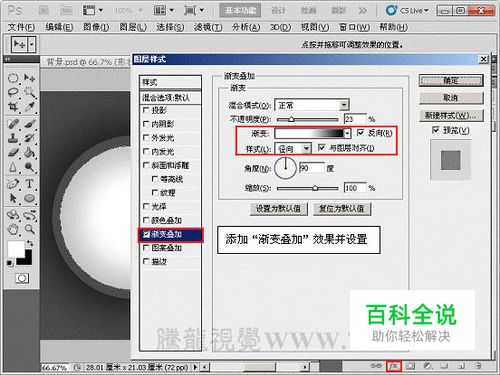Select the Move tool in toolbox
Viewport: 500px width, 375px height.
coord(29,79)
